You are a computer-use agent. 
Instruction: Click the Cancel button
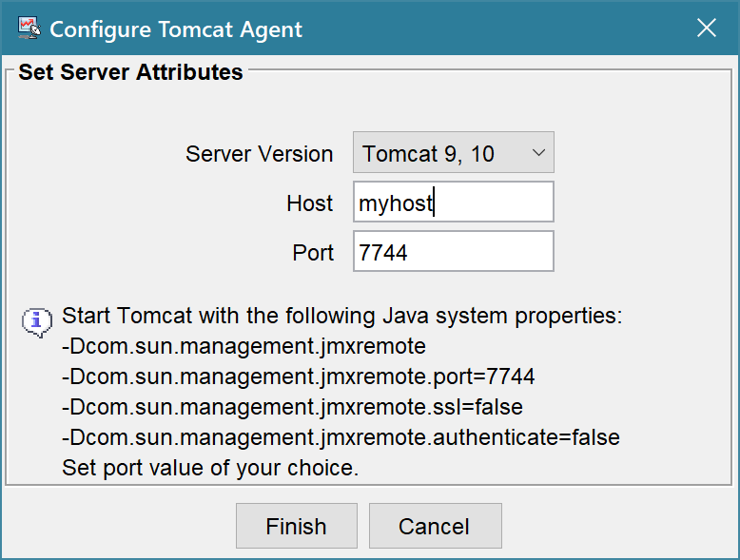pyautogui.click(x=435, y=526)
